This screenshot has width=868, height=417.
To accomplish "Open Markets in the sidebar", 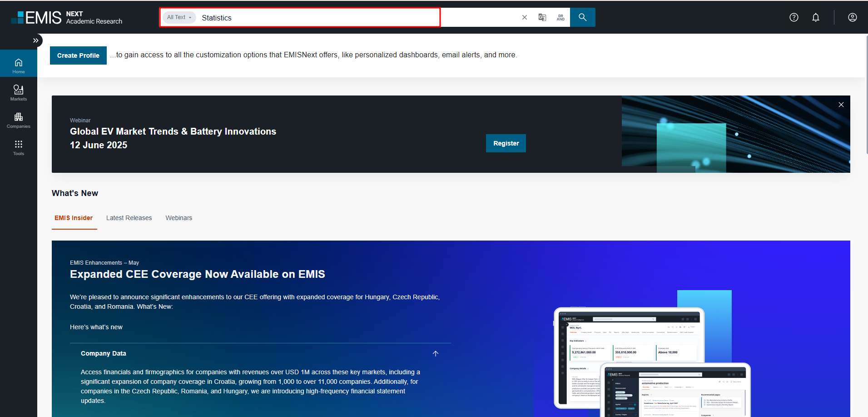I will pyautogui.click(x=19, y=92).
